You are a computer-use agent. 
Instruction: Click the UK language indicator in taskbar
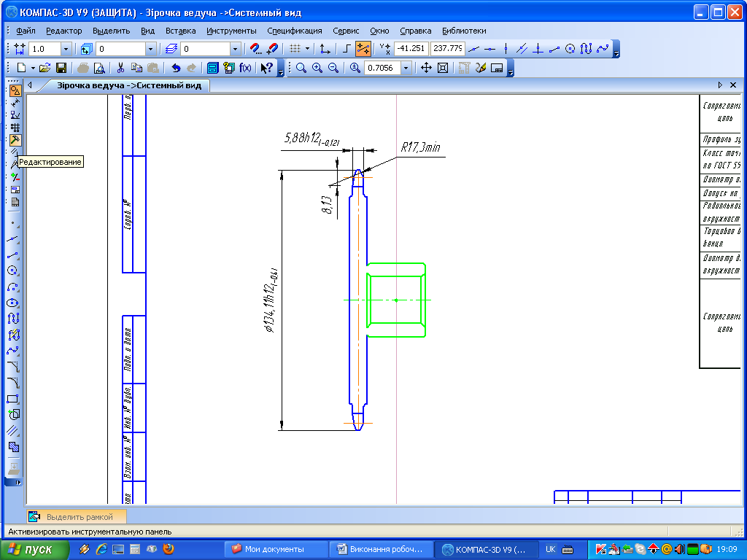point(551,549)
